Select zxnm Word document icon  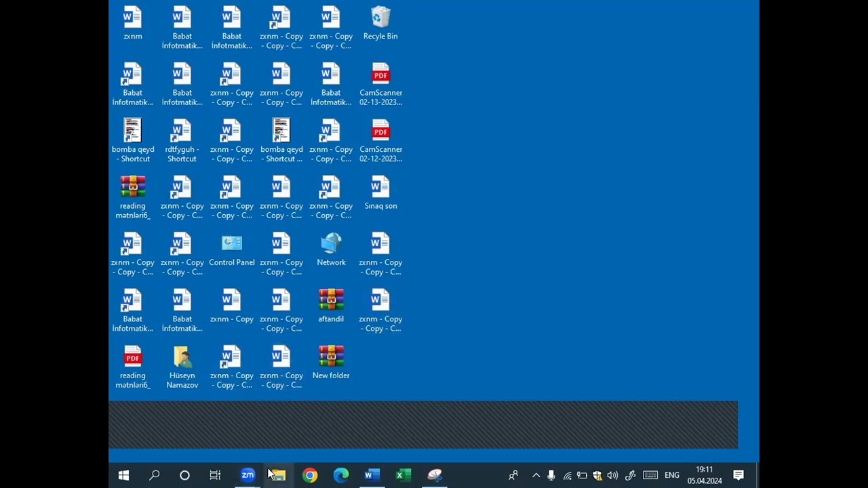coord(133,24)
